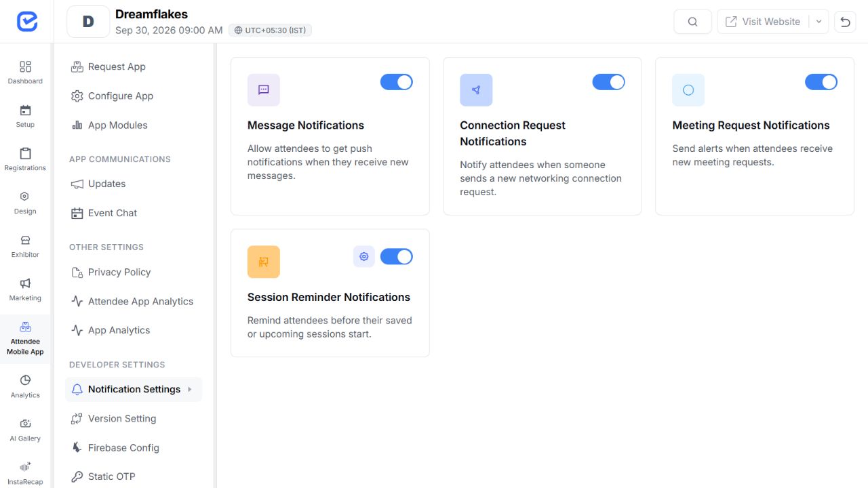
Task: Open the search magnifier button
Action: pos(692,22)
